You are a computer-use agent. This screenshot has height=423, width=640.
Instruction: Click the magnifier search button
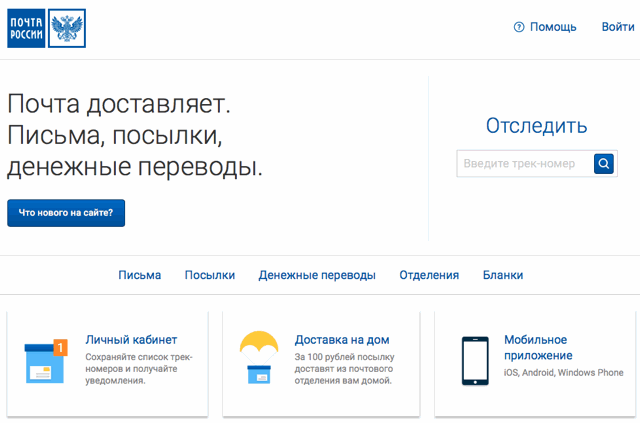(x=604, y=164)
